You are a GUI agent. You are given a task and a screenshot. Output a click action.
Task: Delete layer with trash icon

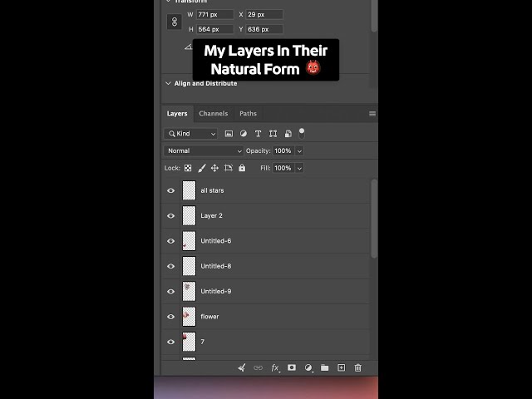click(358, 367)
